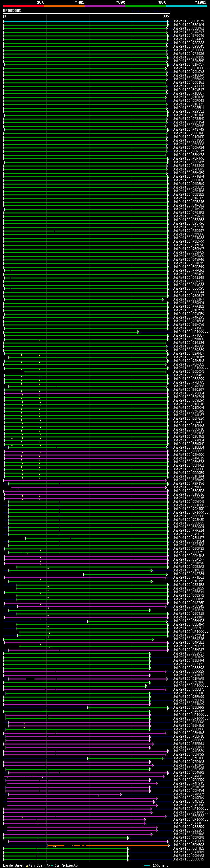The width and height of the screenshot is (210, 868).
Task: Click the =100char. scale legend
Action: (156, 866)
